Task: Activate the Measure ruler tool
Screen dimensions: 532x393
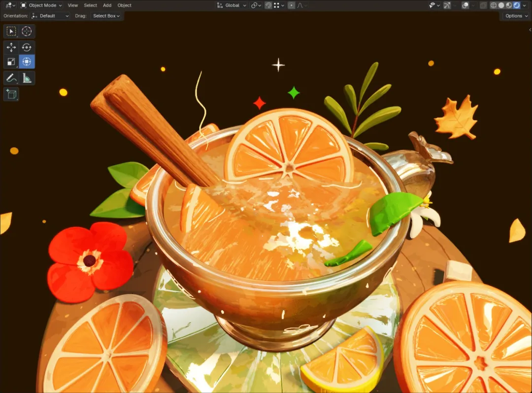Action: click(27, 78)
